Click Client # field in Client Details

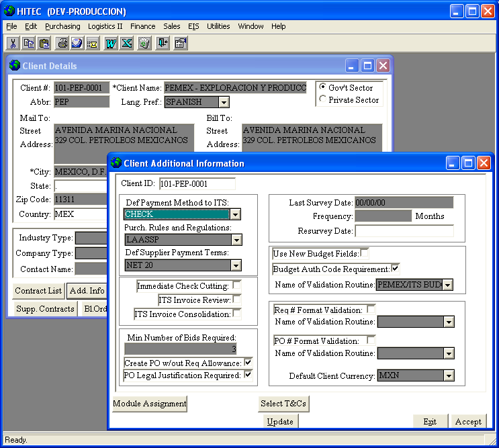point(81,88)
